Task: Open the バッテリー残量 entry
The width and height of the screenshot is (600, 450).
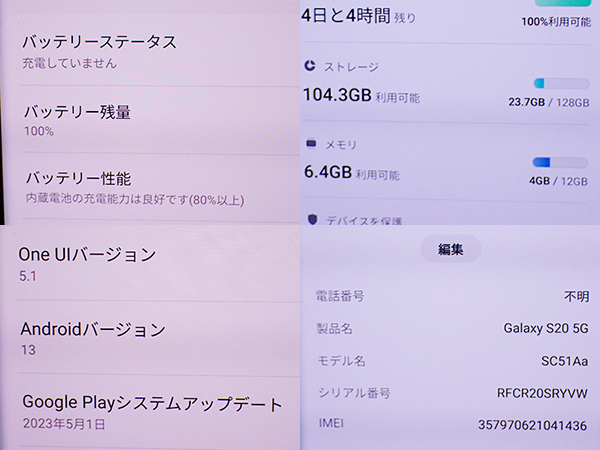Action: click(150, 120)
